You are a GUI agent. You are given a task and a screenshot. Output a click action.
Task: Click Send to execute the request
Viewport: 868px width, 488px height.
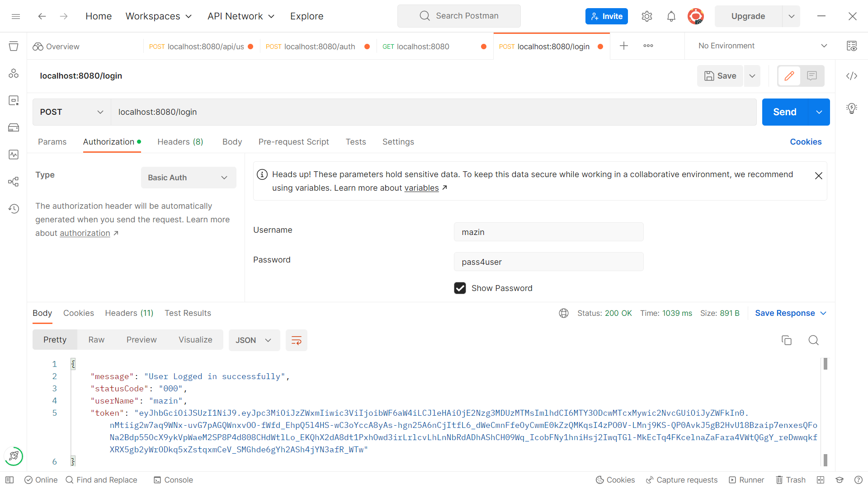pyautogui.click(x=784, y=112)
